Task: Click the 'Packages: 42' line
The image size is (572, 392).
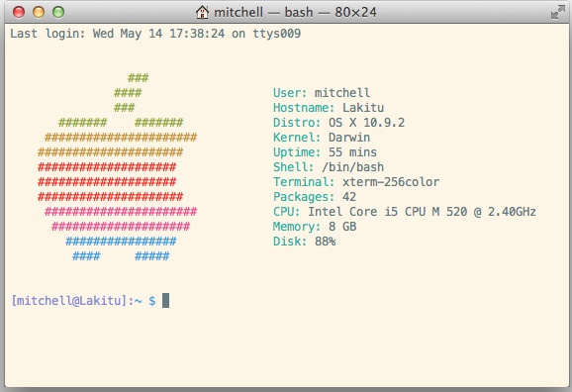Action: click(315, 197)
